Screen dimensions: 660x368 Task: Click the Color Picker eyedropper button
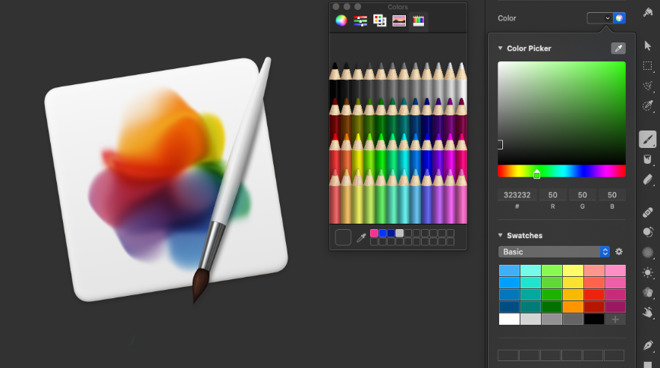618,48
